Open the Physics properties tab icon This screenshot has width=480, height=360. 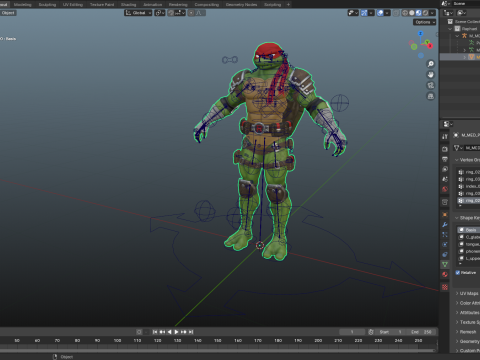point(445,245)
